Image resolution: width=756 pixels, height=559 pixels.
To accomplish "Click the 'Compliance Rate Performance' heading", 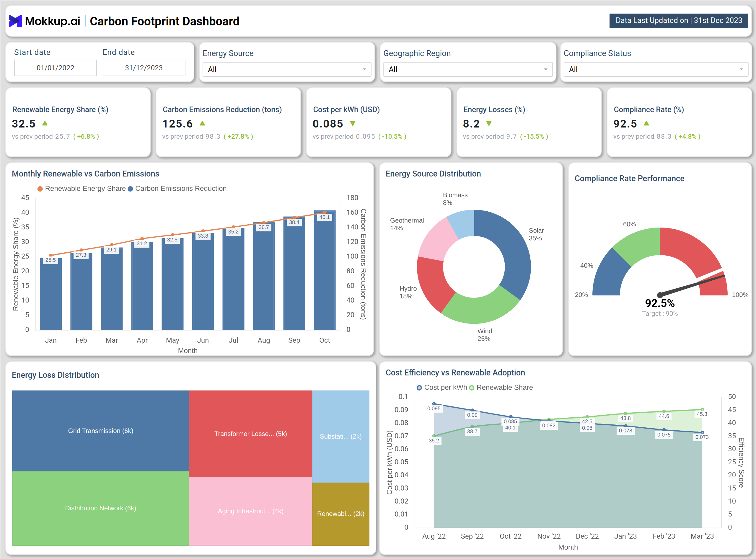I will 629,178.
